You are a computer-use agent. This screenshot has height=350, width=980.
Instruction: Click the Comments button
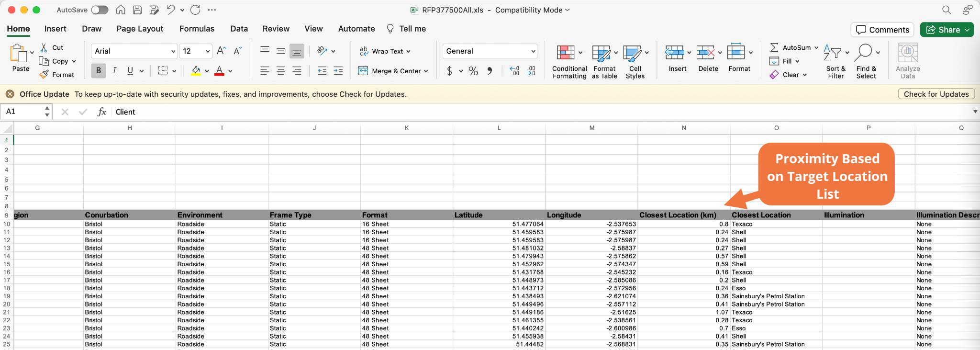click(882, 30)
